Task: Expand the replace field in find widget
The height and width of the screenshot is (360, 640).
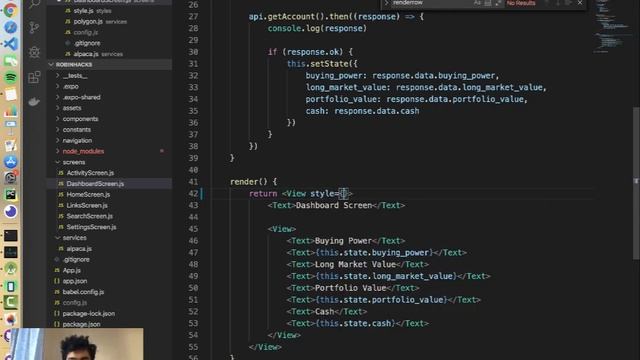Action: coord(386,3)
